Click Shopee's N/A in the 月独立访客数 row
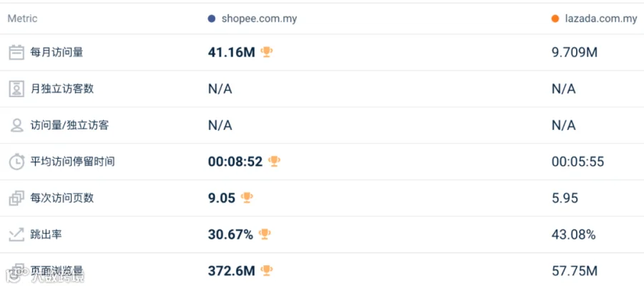The image size is (644, 288). 220,89
